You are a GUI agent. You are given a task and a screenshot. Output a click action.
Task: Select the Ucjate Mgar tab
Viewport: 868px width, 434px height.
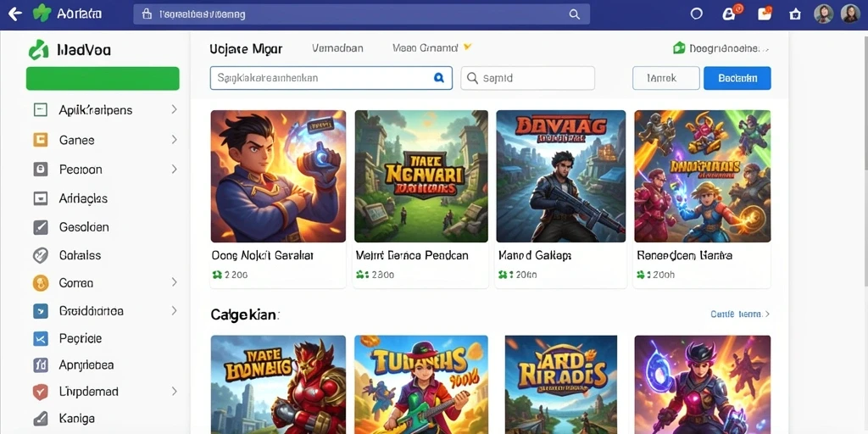246,48
